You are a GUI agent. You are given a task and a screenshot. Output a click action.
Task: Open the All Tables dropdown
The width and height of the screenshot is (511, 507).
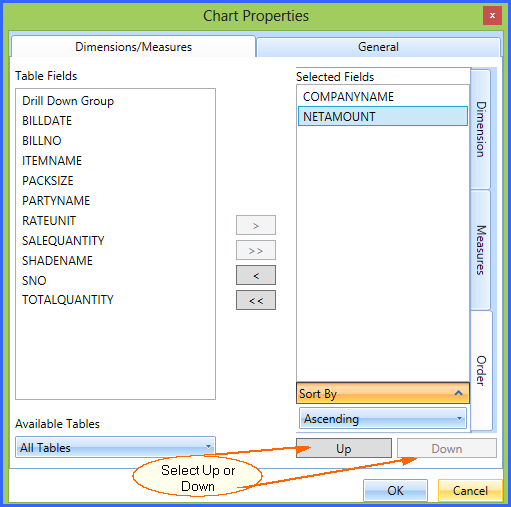[115, 447]
